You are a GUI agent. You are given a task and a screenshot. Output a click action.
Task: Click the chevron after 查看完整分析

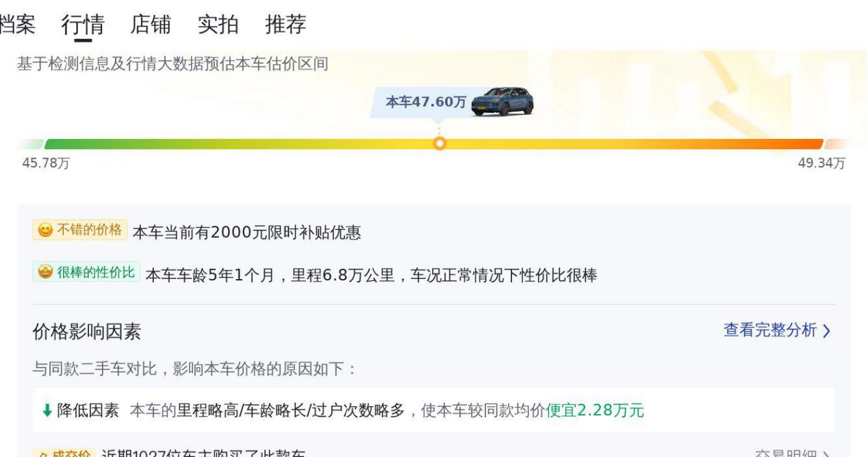[827, 331]
